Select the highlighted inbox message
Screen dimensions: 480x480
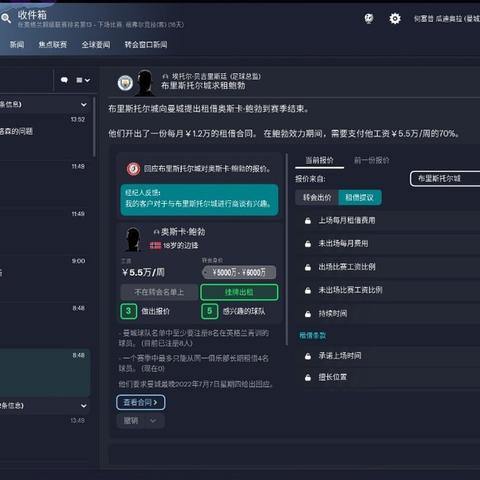click(45, 373)
